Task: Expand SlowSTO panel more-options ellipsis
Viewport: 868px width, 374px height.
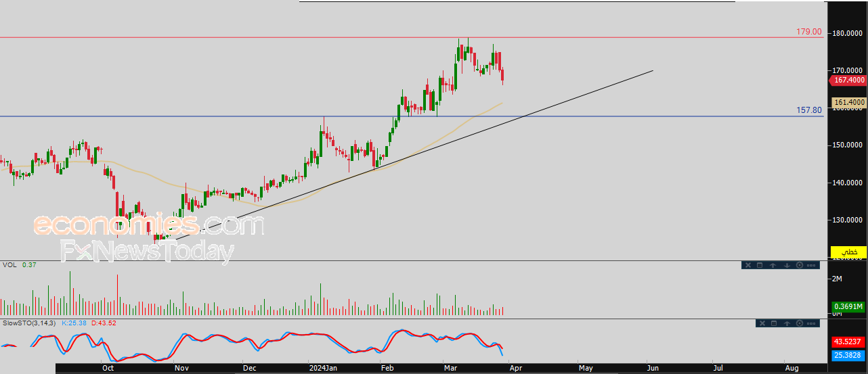Action: 811,323
